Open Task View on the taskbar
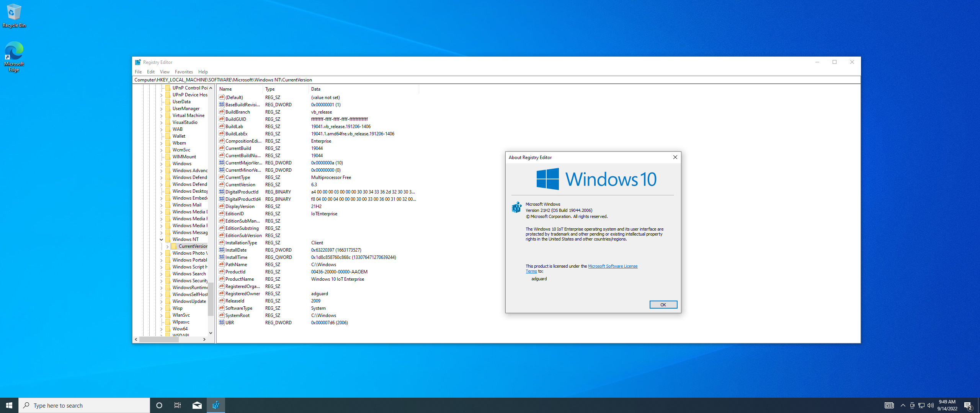 (x=178, y=405)
